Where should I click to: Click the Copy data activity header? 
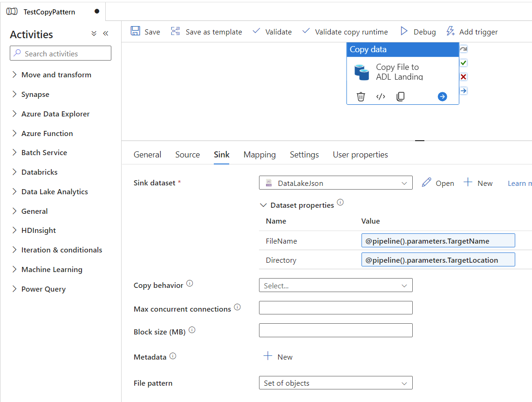pos(403,49)
